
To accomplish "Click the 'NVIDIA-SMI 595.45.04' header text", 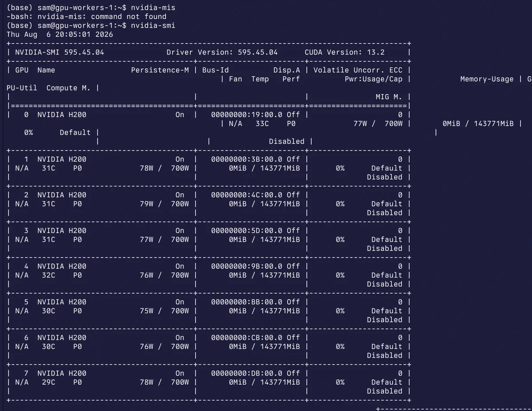I will pos(60,52).
